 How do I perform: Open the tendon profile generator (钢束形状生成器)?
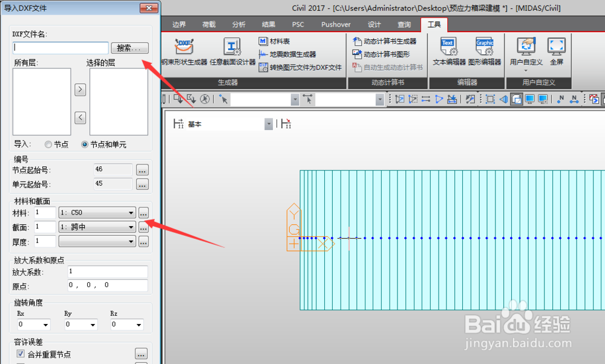click(x=185, y=51)
